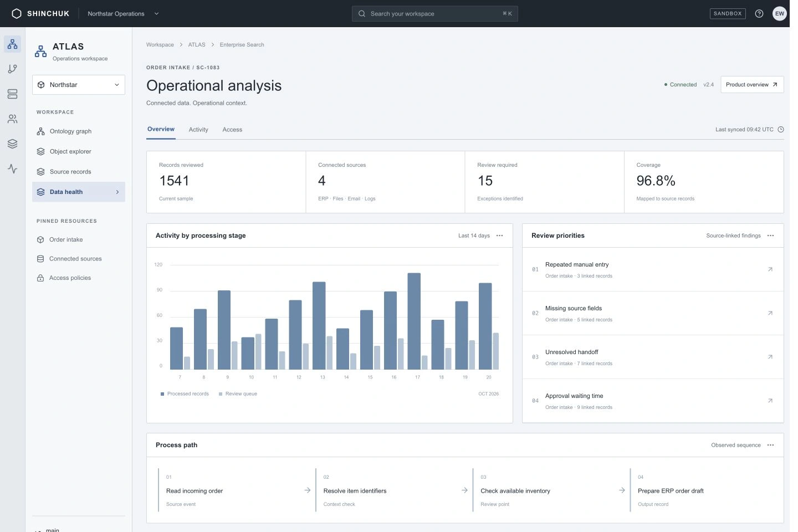Open the users icon in left rail

[12, 119]
